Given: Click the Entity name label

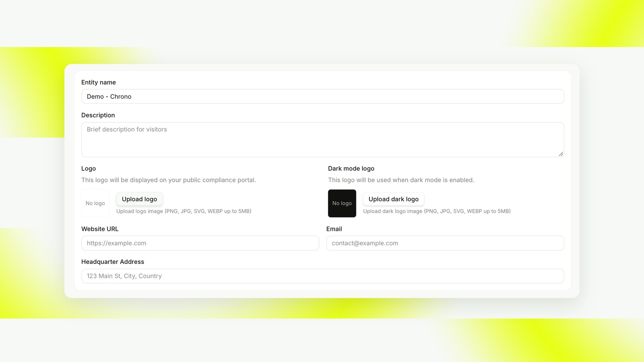Looking at the screenshot, I should tap(99, 82).
